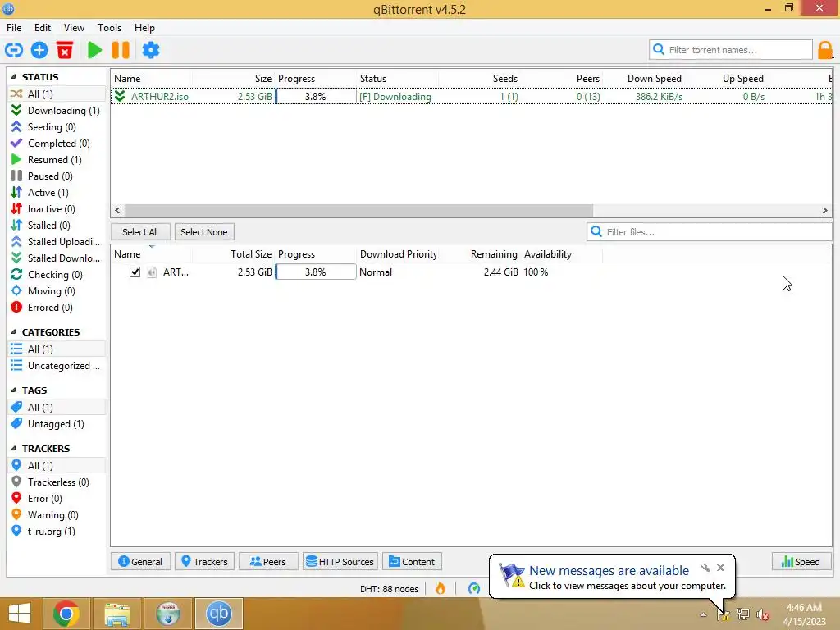The height and width of the screenshot is (630, 840).
Task: Open File Explorer from the taskbar
Action: (117, 614)
